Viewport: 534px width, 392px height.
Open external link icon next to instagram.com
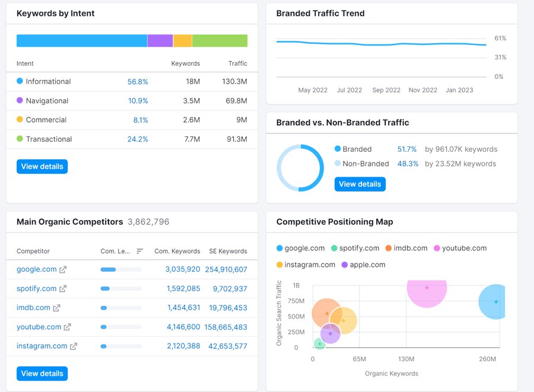pyautogui.click(x=74, y=346)
